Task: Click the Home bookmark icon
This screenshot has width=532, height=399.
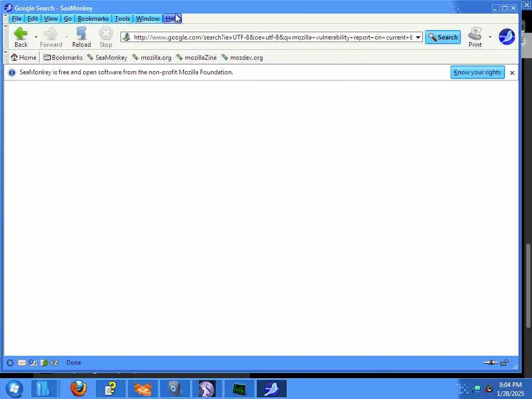Action: click(14, 57)
